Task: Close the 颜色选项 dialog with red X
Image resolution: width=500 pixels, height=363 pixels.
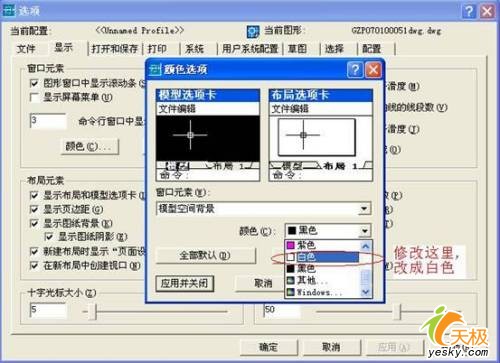Action: [373, 70]
